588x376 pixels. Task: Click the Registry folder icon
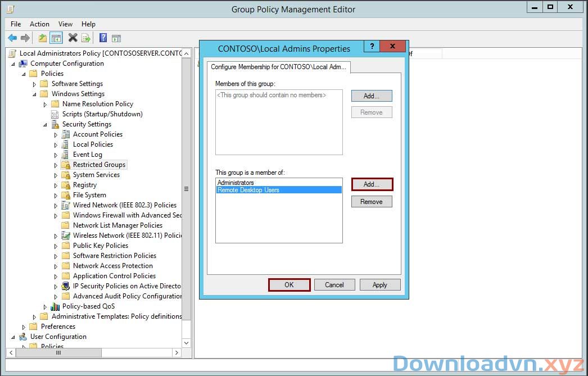tap(66, 185)
